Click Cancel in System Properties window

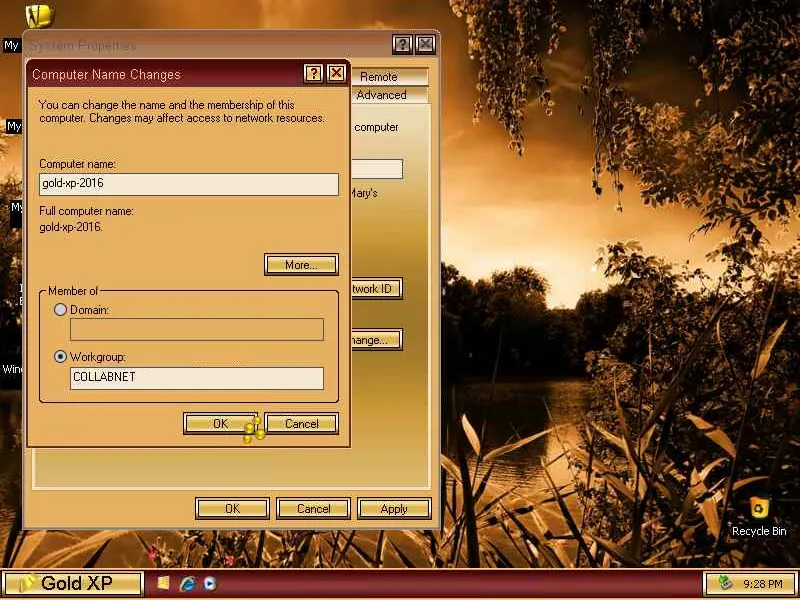[x=313, y=509]
